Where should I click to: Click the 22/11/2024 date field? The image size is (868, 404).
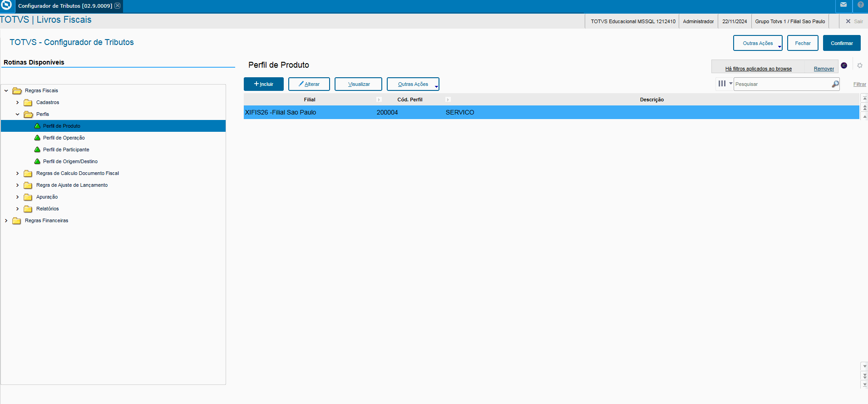(x=735, y=21)
